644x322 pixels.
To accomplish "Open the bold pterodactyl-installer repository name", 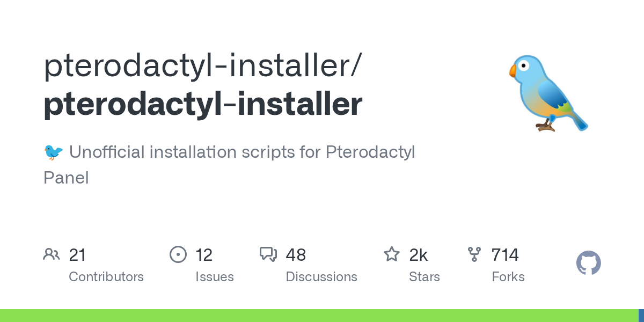I will click(203, 104).
